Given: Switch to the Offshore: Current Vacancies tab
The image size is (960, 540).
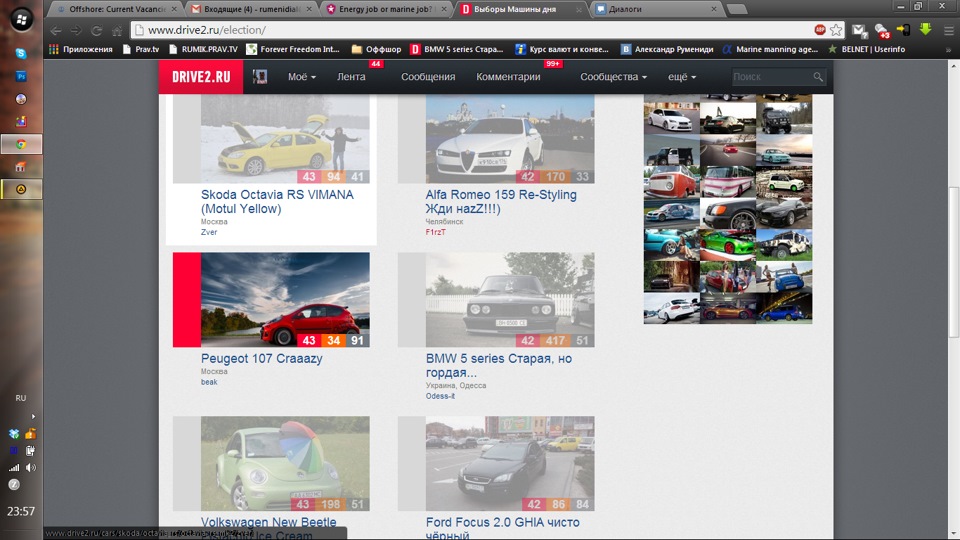Looking at the screenshot, I should pos(116,9).
